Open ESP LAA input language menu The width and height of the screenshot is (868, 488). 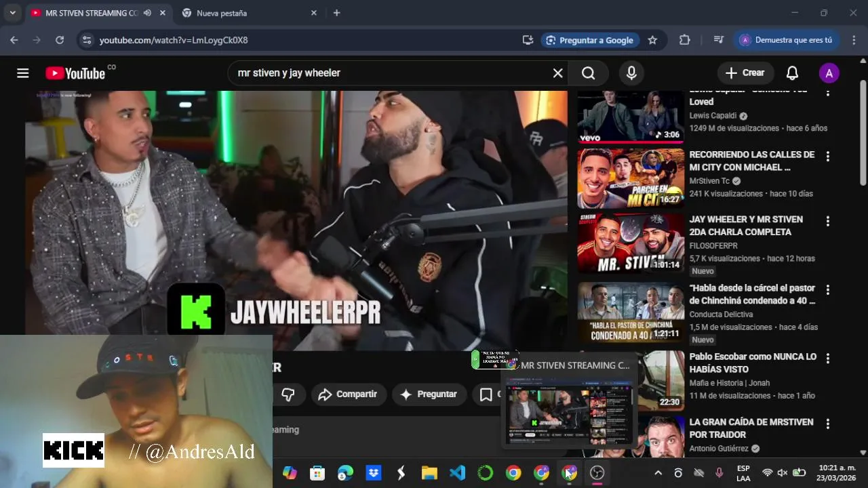point(743,473)
